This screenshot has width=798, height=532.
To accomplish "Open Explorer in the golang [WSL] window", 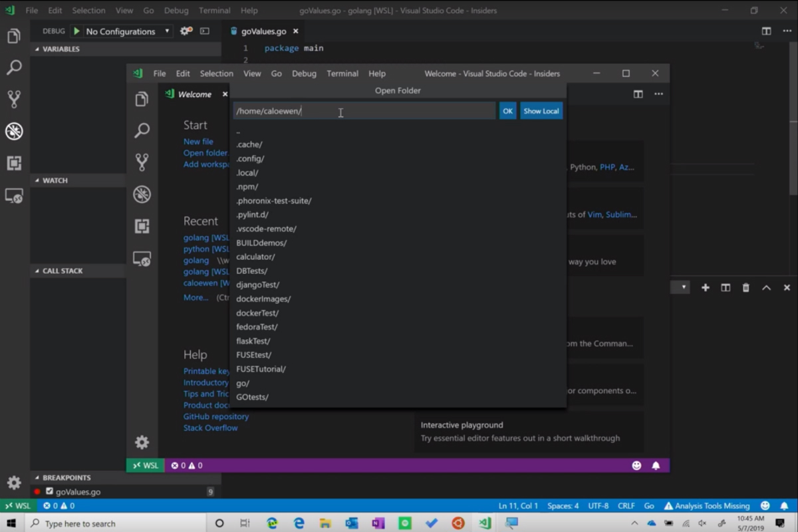I will [14, 36].
